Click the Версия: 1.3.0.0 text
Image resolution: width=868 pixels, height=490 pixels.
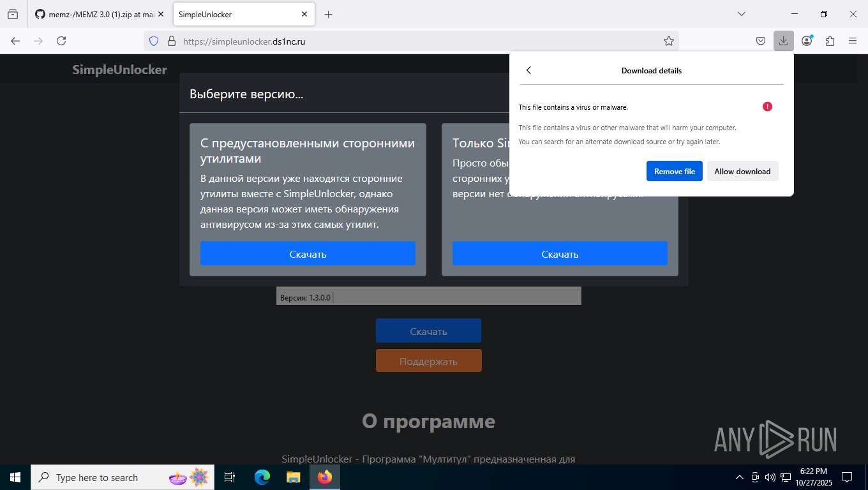point(305,298)
